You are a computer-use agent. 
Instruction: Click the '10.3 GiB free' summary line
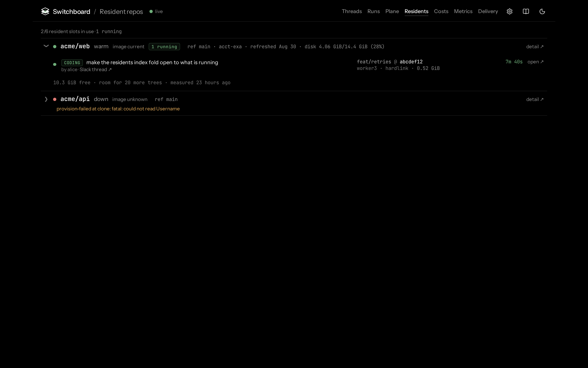click(x=142, y=83)
